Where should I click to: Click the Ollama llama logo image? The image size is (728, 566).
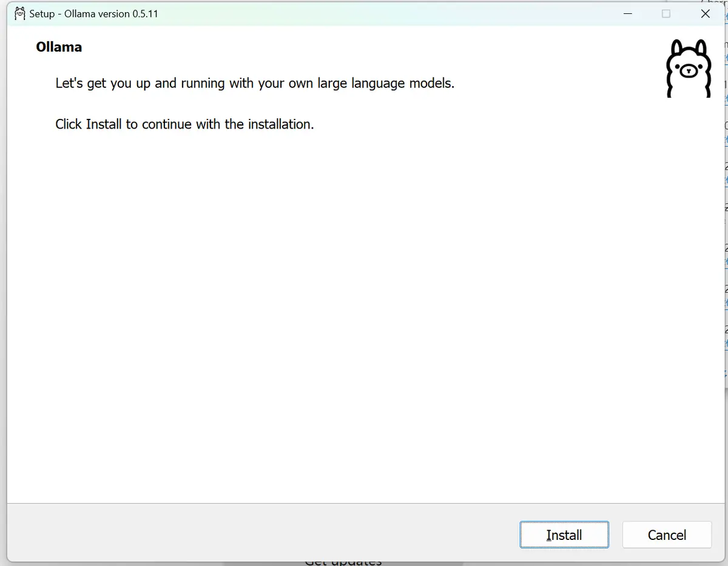point(689,69)
